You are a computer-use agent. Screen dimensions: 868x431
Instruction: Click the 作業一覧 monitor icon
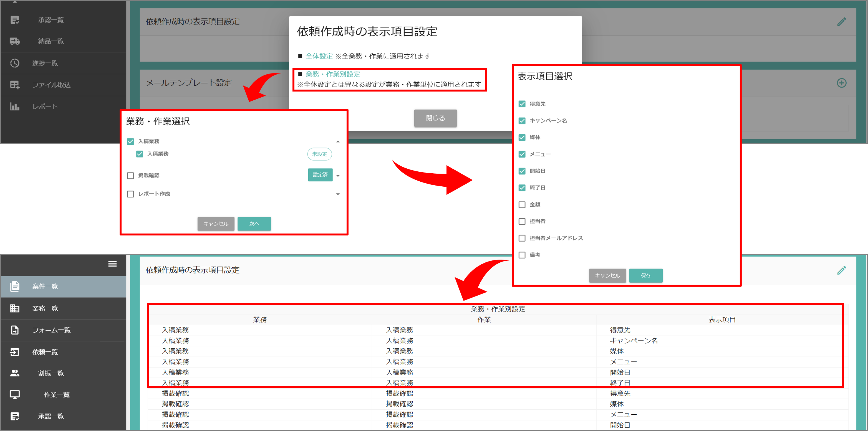(x=14, y=395)
